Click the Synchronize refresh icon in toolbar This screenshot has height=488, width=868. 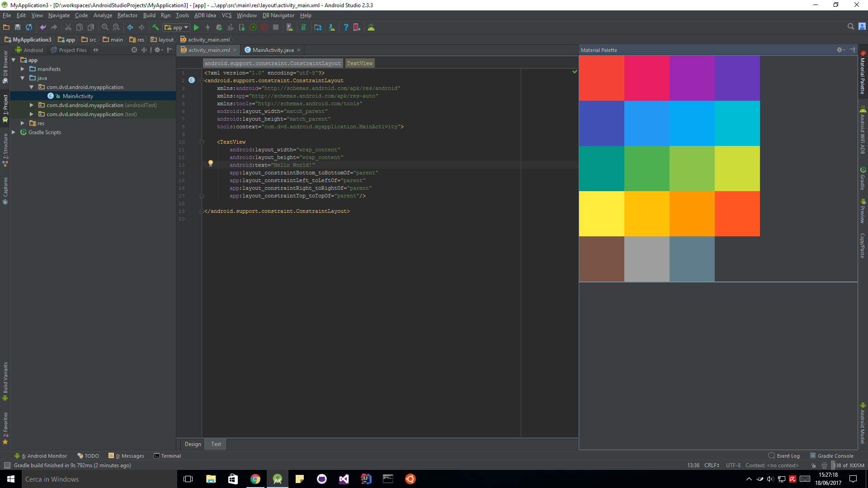tap(29, 28)
